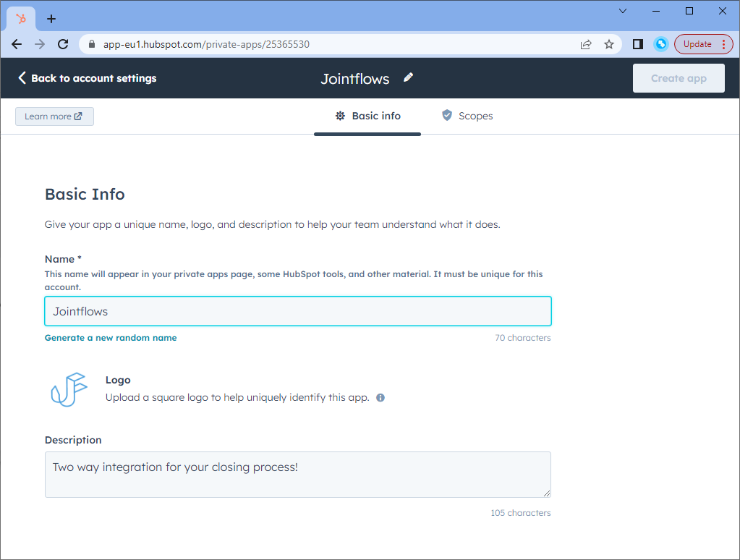The image size is (740, 560).
Task: Click the blue browser extension icon
Action: pos(660,44)
